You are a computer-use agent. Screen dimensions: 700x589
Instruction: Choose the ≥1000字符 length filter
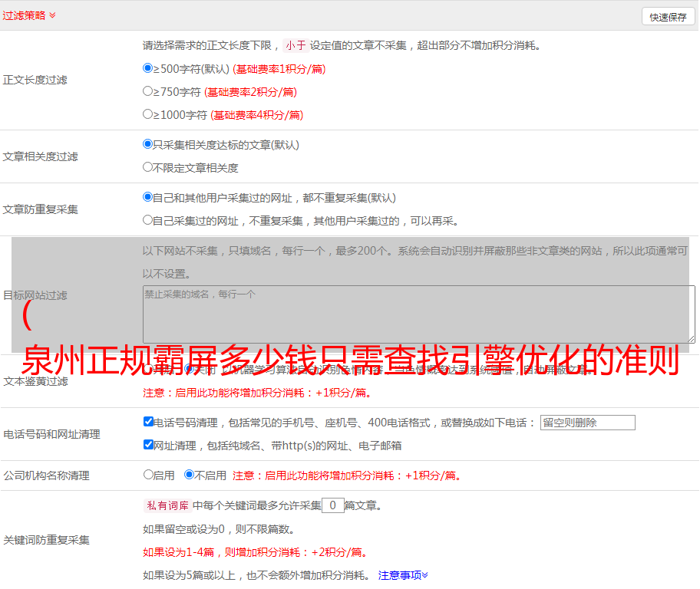(x=148, y=114)
